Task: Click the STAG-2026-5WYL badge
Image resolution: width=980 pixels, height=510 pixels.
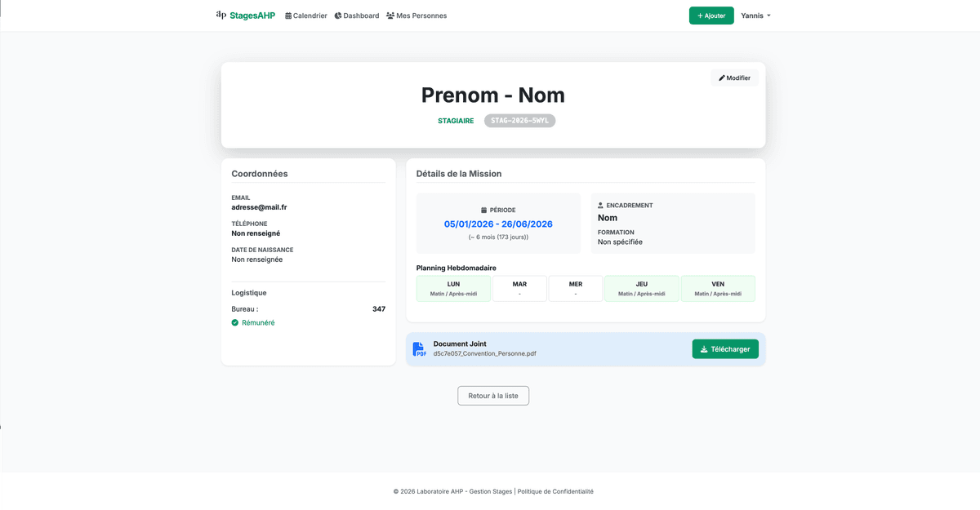Action: (x=519, y=121)
